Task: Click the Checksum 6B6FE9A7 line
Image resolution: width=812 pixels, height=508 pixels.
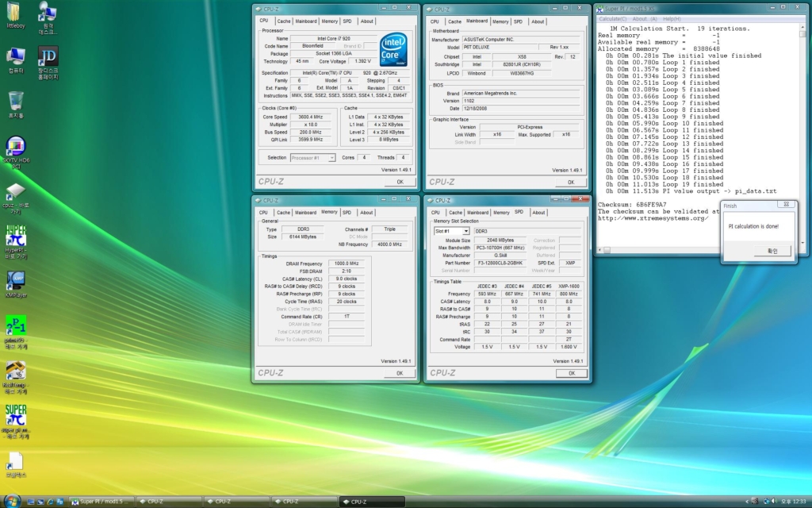Action: [632, 205]
